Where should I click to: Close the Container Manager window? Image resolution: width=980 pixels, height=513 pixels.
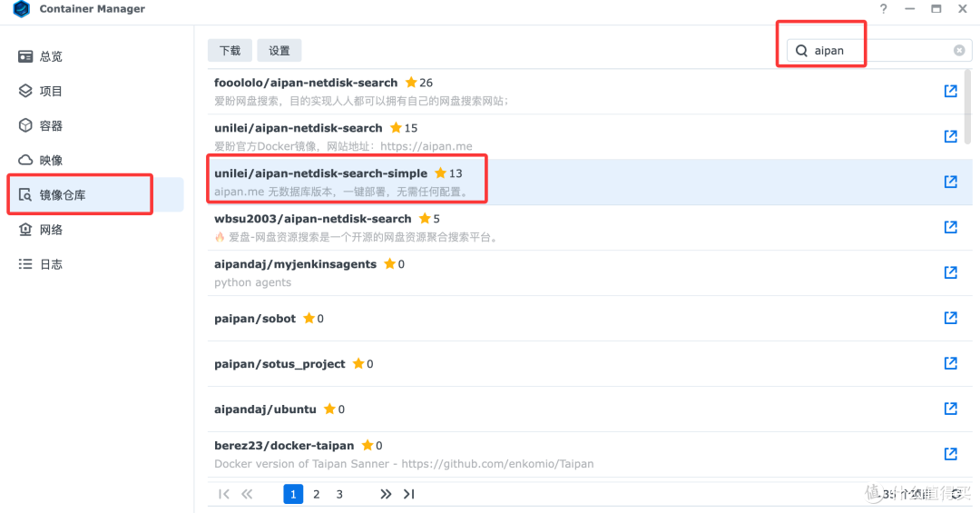click(963, 9)
